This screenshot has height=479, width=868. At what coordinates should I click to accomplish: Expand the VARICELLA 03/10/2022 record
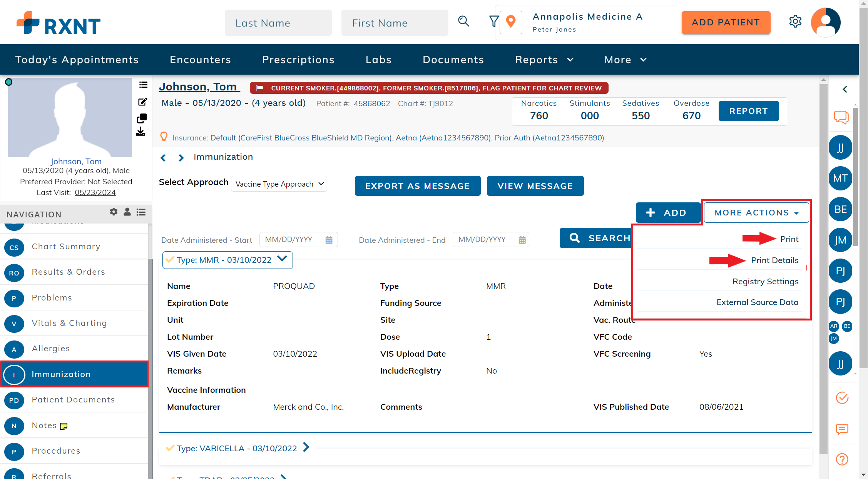(x=306, y=447)
